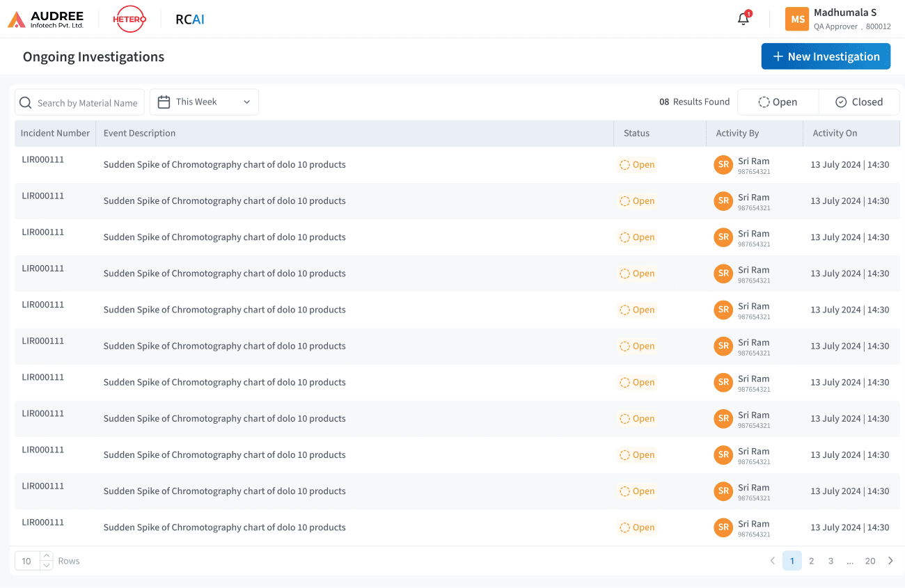The image size is (905, 588).
Task: Click the 08 Results Found text
Action: 695,102
